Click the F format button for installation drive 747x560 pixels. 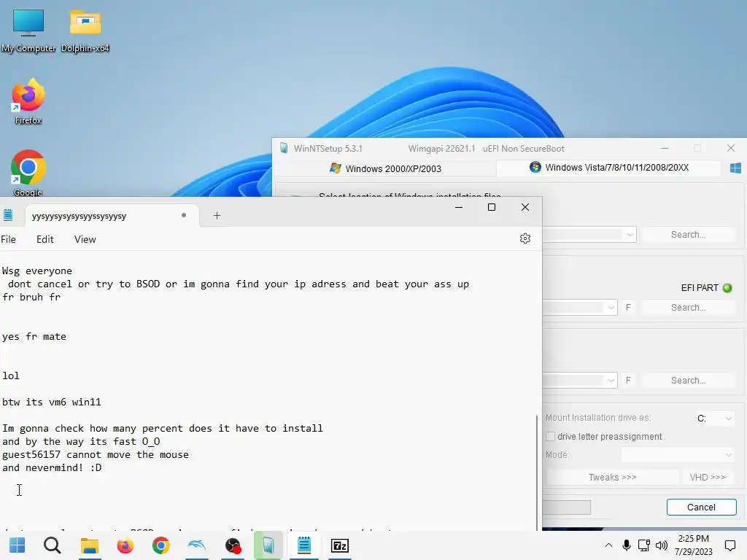click(628, 381)
